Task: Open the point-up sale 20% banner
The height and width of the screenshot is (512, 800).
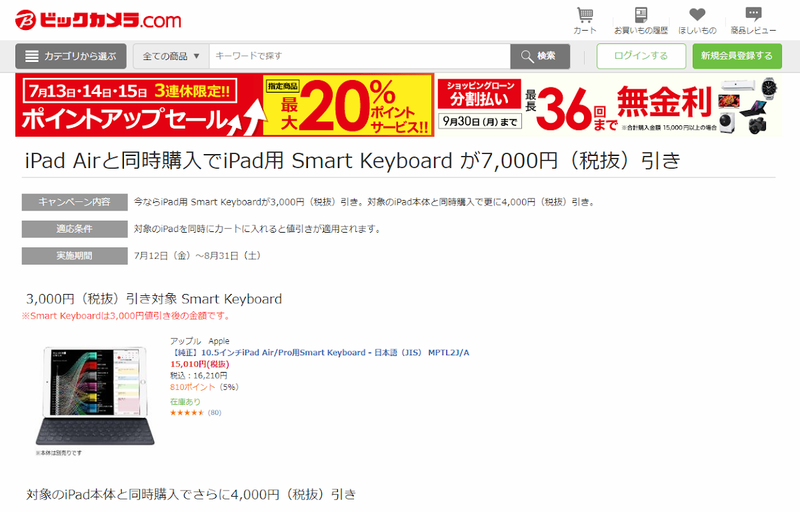Action: click(225, 105)
